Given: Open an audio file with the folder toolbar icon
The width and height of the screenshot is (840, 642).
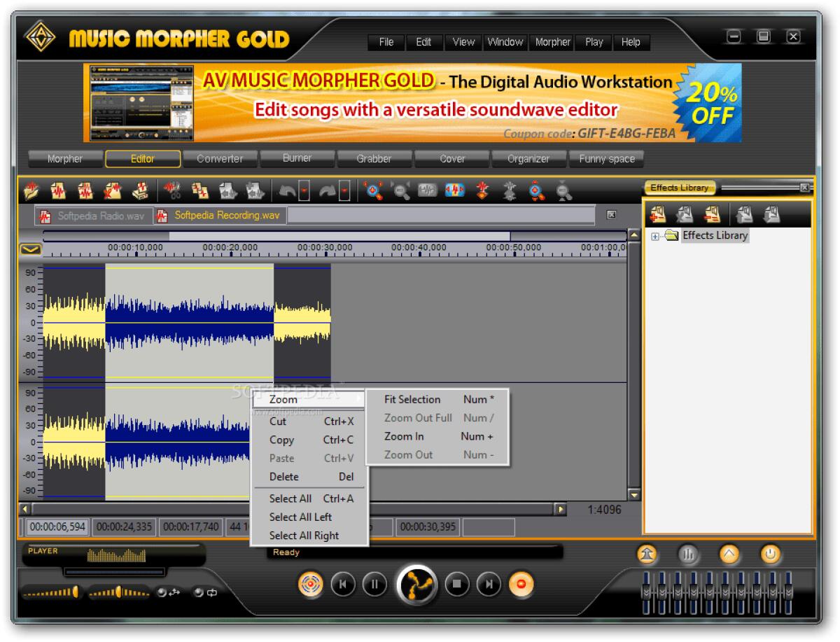Looking at the screenshot, I should [31, 189].
